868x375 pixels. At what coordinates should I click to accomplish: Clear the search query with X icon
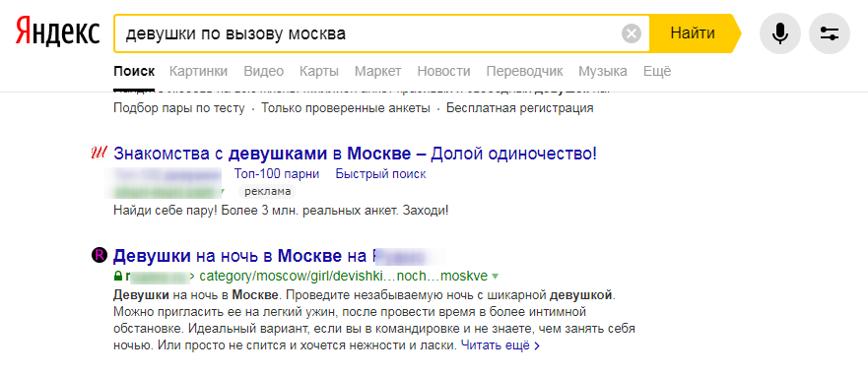(632, 33)
